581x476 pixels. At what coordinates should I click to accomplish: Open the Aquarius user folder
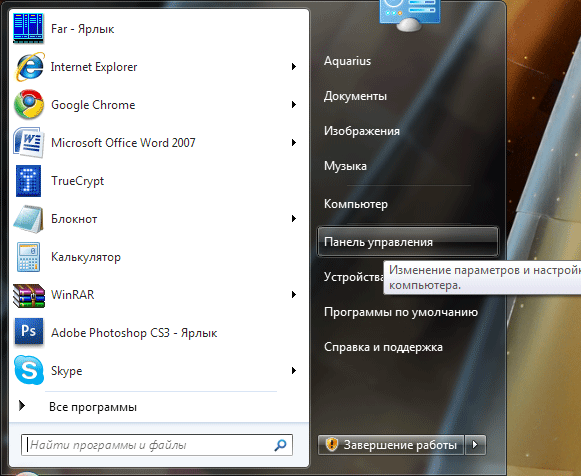pyautogui.click(x=347, y=61)
